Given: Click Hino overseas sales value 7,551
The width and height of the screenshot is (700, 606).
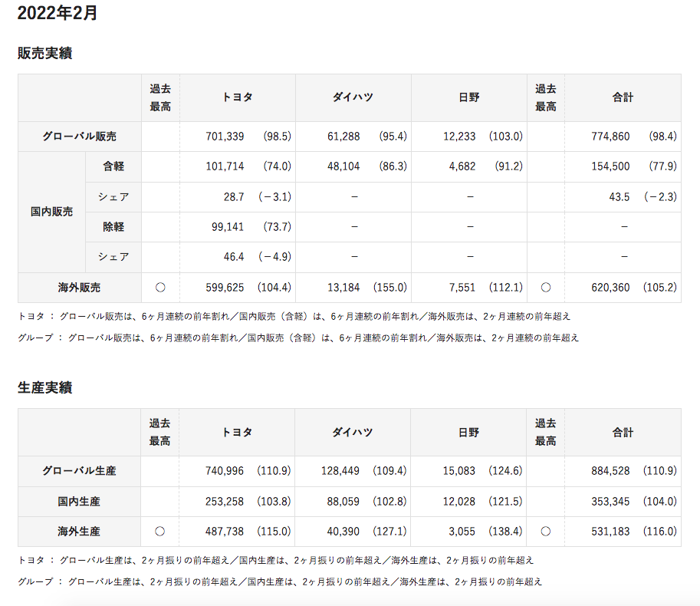Looking at the screenshot, I should 462,288.
